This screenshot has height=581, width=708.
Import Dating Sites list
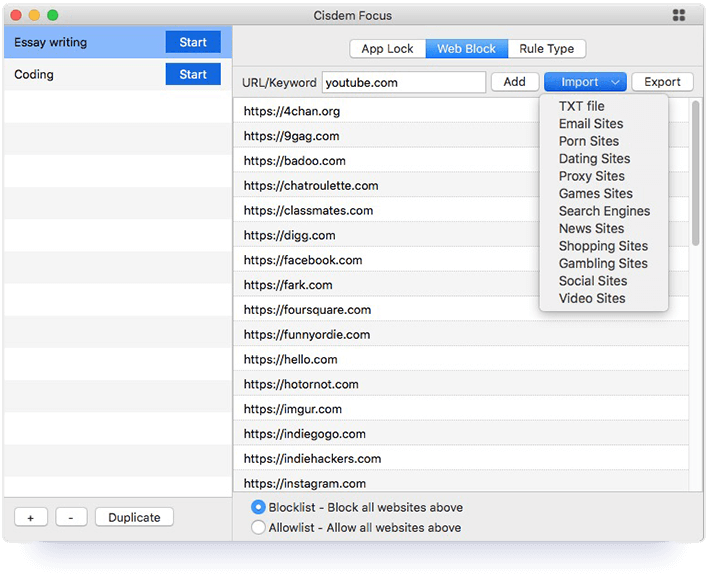pos(594,158)
